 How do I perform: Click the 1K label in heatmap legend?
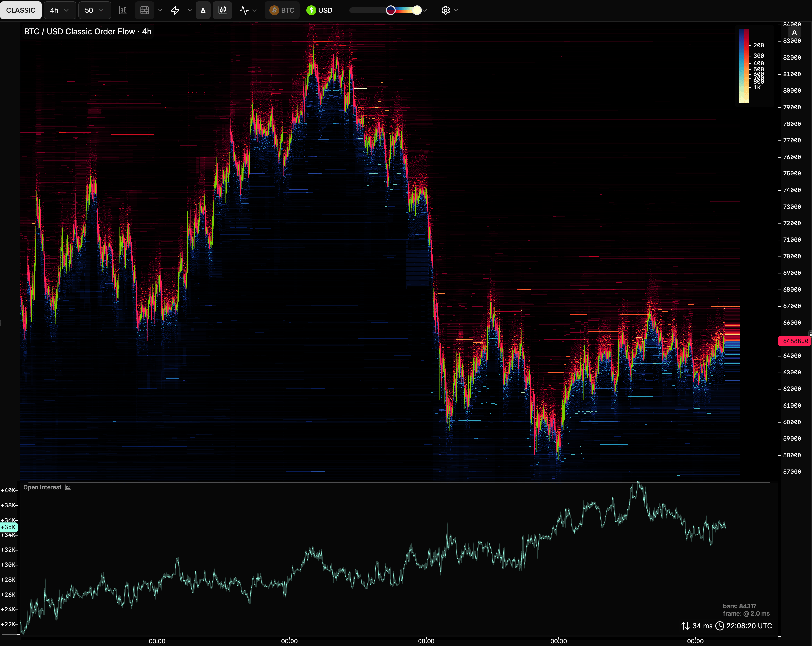[757, 87]
